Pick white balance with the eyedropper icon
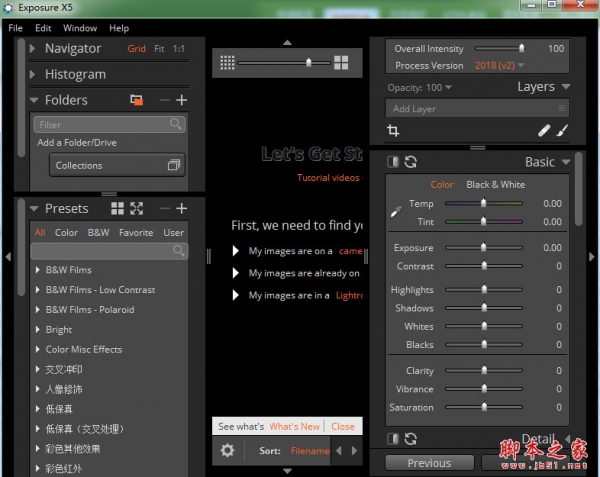Screen dimensions: 600x477 (396, 212)
